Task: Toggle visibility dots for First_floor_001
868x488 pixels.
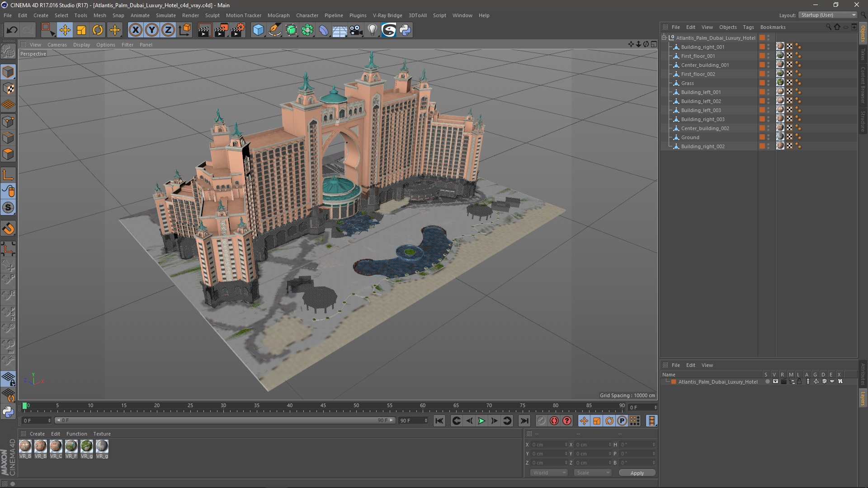Action: tap(768, 56)
